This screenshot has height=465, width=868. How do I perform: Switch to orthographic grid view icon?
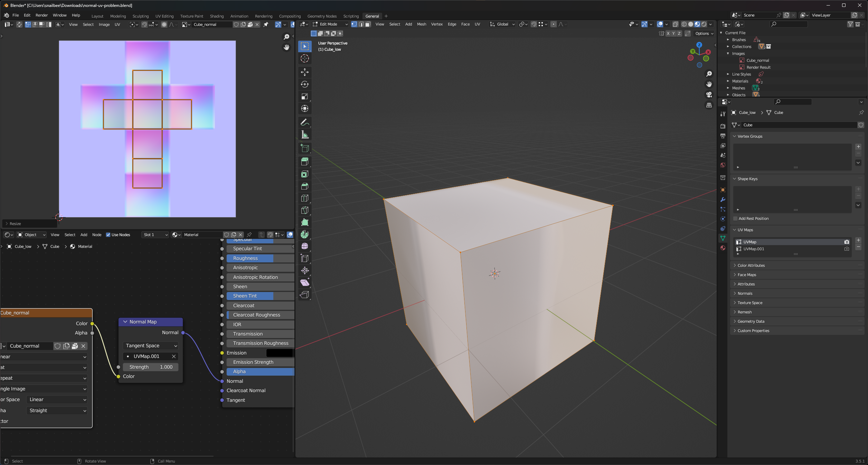point(709,105)
